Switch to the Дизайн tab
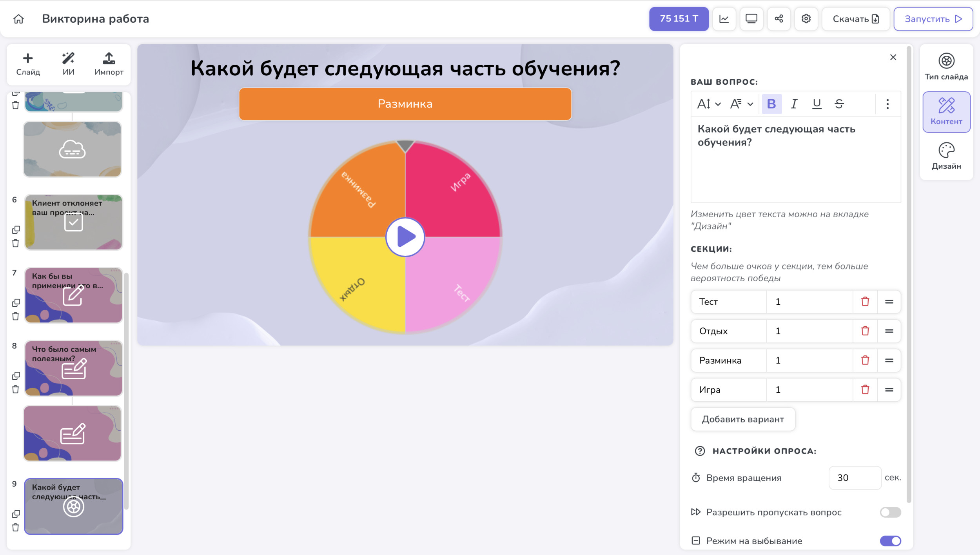 pyautogui.click(x=946, y=156)
